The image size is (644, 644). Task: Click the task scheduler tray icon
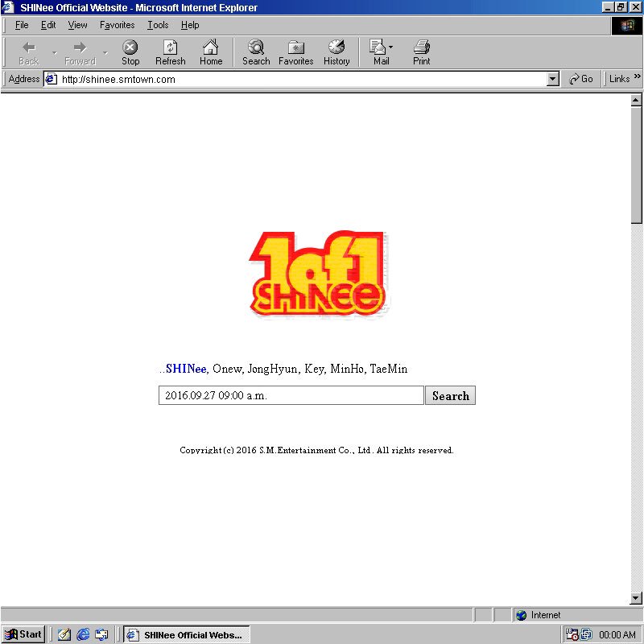pos(572,634)
